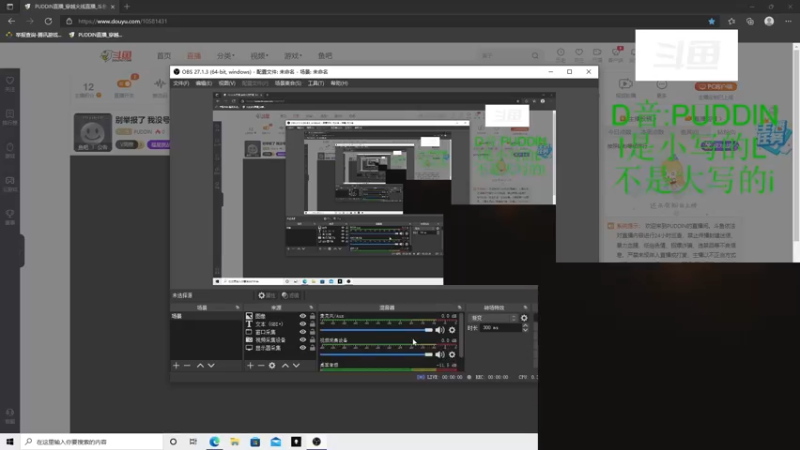Add a new scene with the Scenes plus icon
Screen dimensions: 800x450
pyautogui.click(x=176, y=365)
